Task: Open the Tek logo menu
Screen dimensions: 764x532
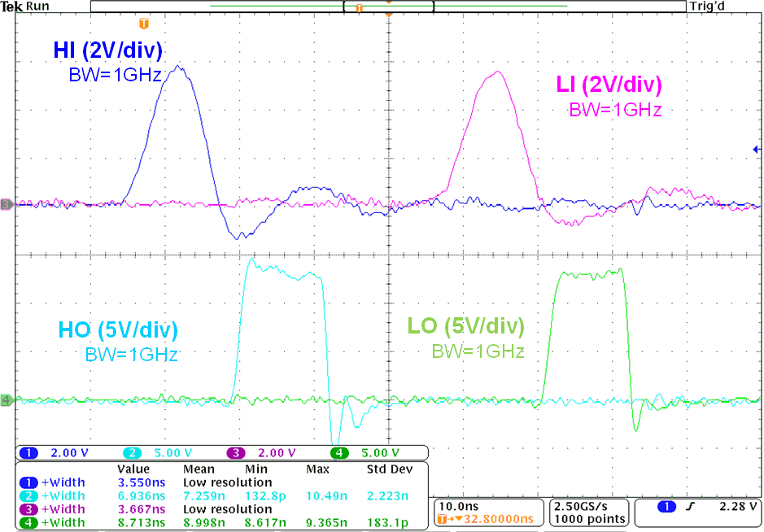Action: point(11,6)
